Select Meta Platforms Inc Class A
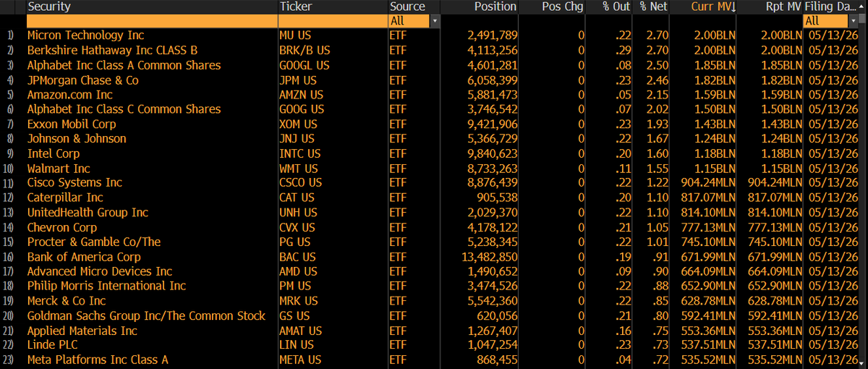The width and height of the screenshot is (868, 369). 98,360
